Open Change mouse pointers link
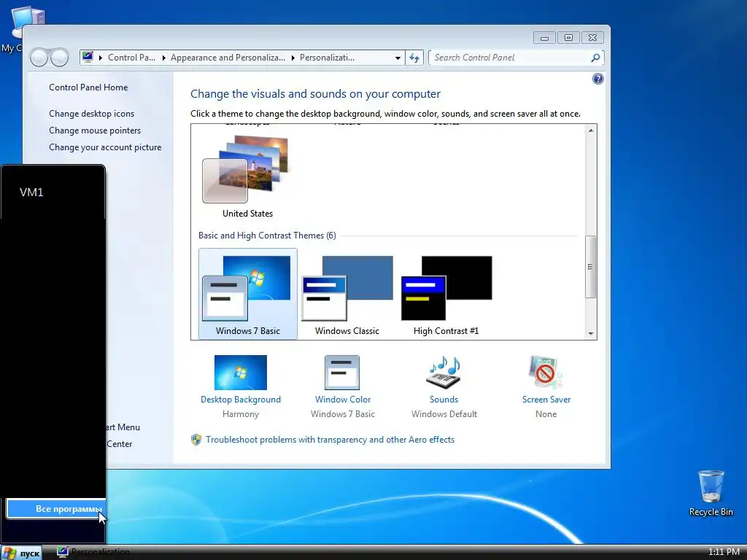The width and height of the screenshot is (747, 560). coord(95,130)
